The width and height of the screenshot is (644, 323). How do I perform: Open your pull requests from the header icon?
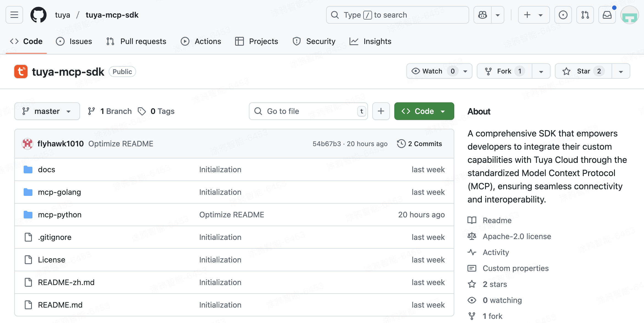tap(585, 15)
